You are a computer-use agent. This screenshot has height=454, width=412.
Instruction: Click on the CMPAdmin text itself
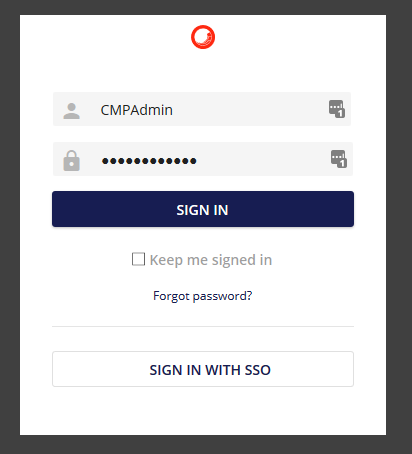pyautogui.click(x=137, y=110)
